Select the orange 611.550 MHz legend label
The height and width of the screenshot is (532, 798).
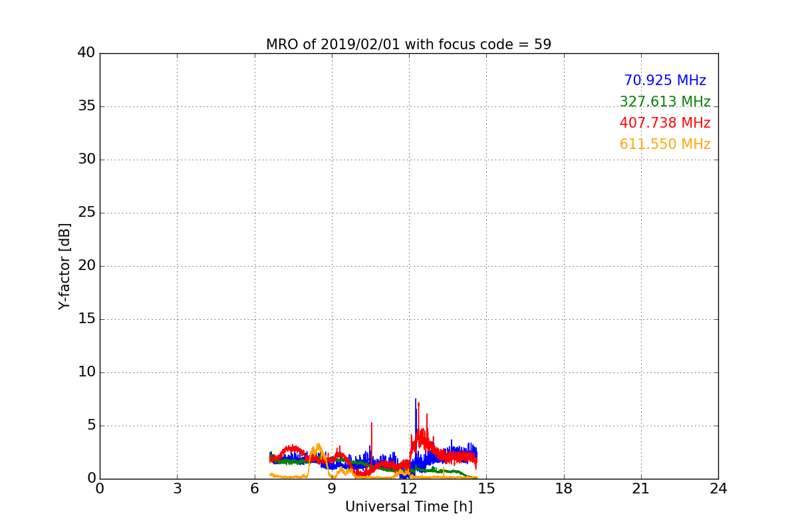coord(665,144)
